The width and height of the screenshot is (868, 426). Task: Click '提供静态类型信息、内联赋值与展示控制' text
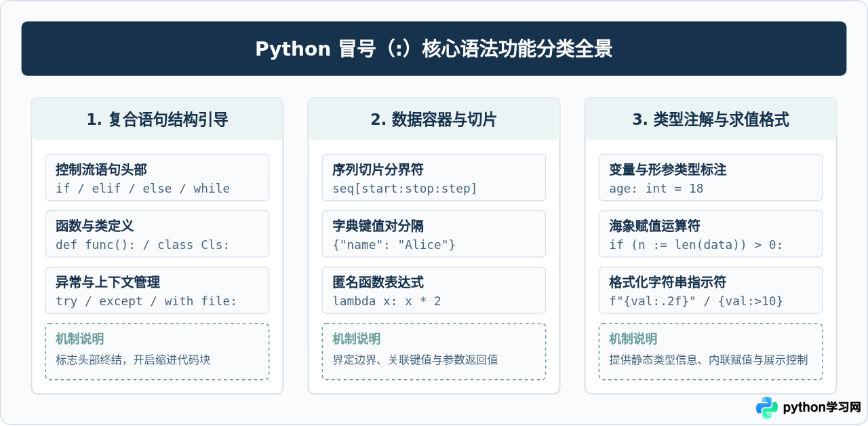coord(708,360)
